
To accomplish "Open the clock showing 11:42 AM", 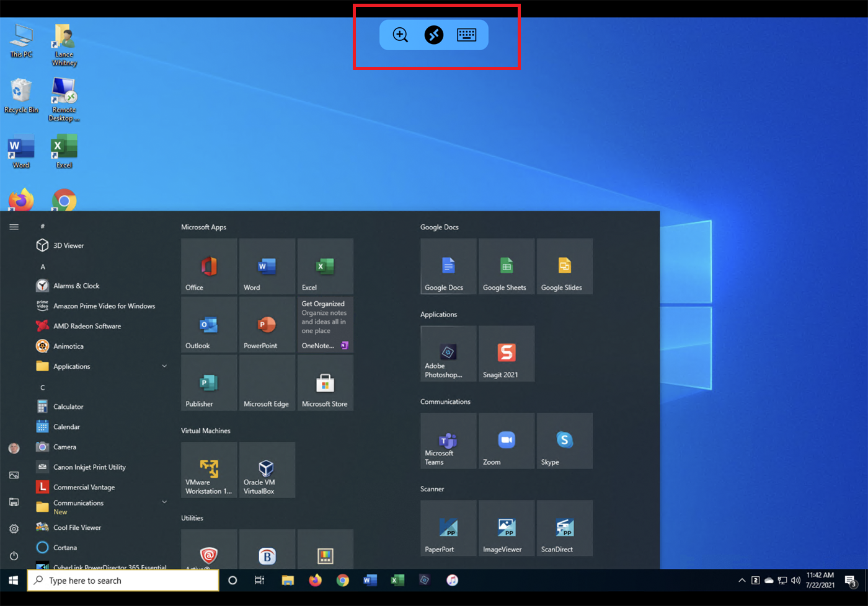I will pos(820,580).
